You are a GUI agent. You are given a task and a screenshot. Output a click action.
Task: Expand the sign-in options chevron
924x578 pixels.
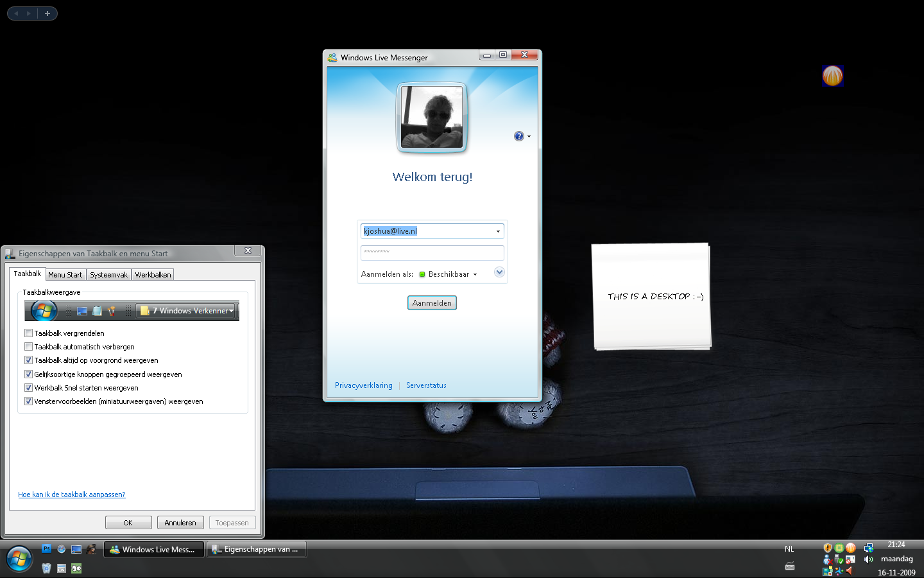tap(499, 272)
